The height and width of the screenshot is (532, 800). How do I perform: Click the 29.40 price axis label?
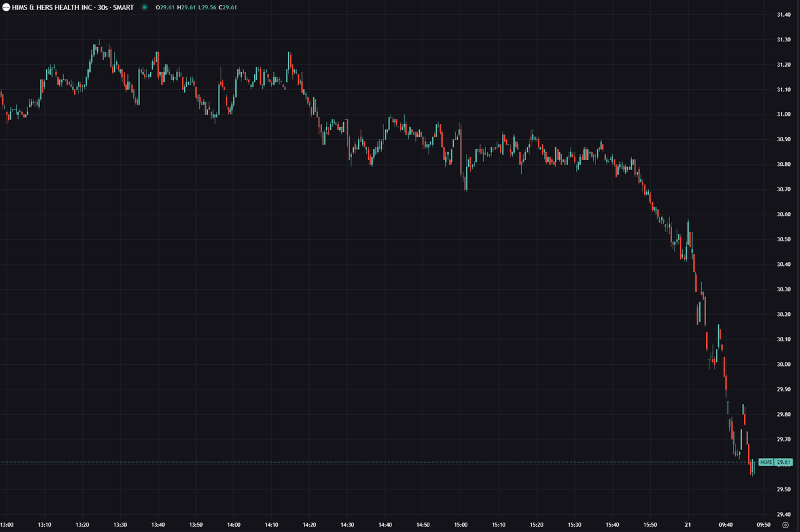pos(783,515)
